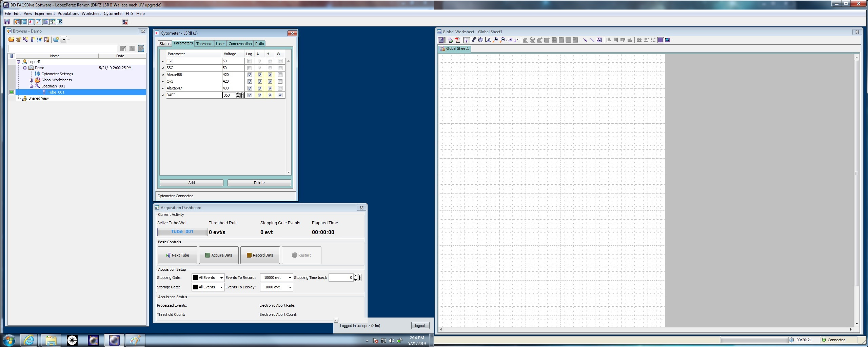Select the histogram plot tool
Viewport: 868px width, 347px height.
488,40
